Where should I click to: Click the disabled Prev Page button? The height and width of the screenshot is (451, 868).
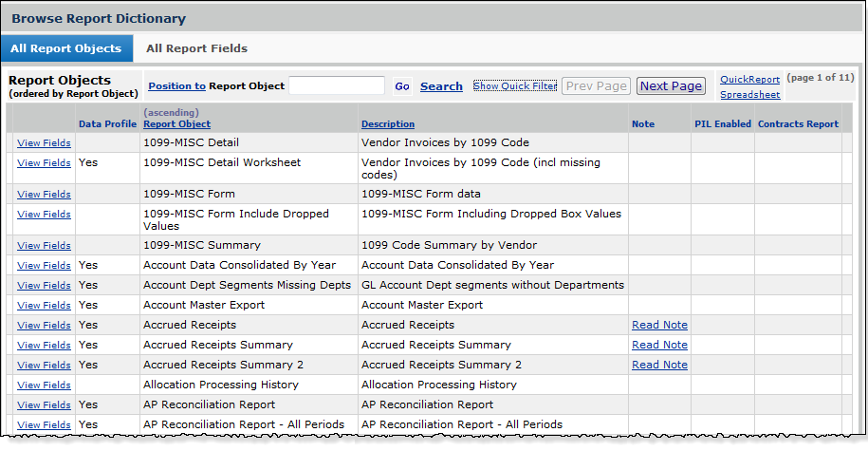tap(597, 86)
